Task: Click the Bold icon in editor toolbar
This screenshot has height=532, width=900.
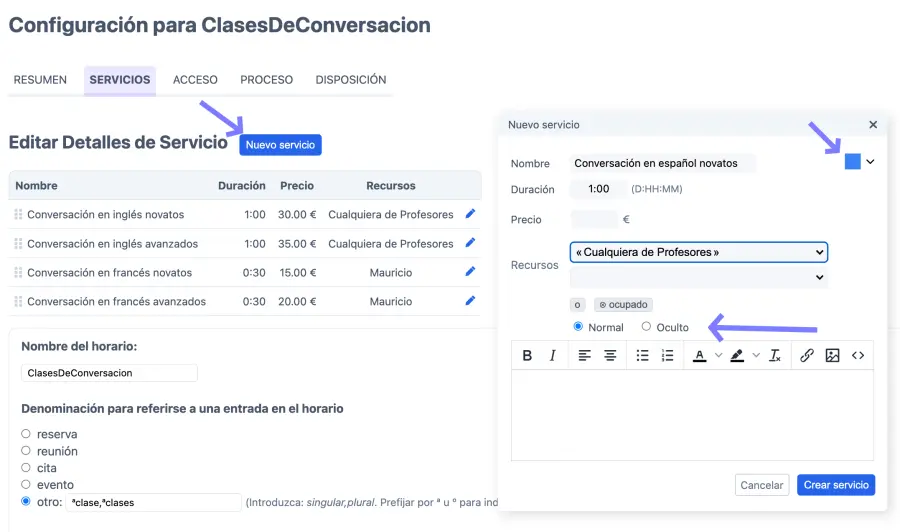Action: coord(527,355)
